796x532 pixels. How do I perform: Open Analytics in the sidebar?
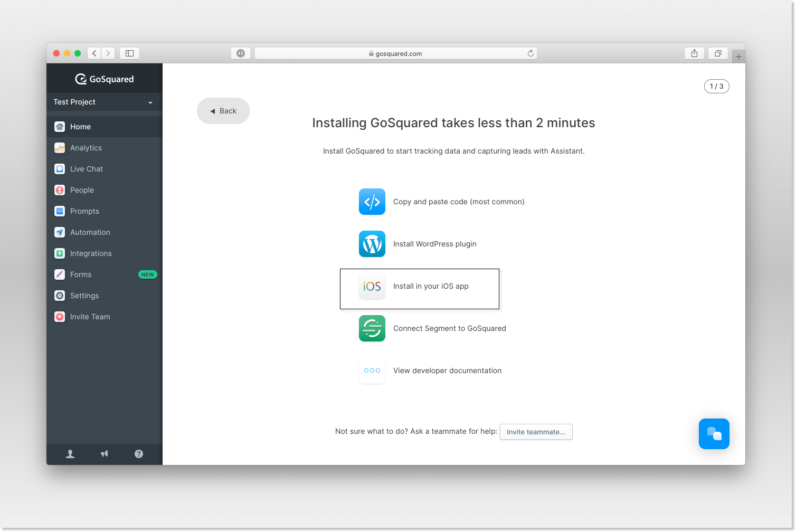(x=86, y=148)
